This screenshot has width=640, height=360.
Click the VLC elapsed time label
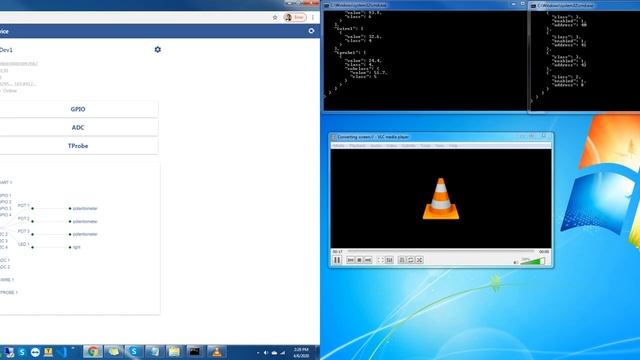tap(338, 252)
